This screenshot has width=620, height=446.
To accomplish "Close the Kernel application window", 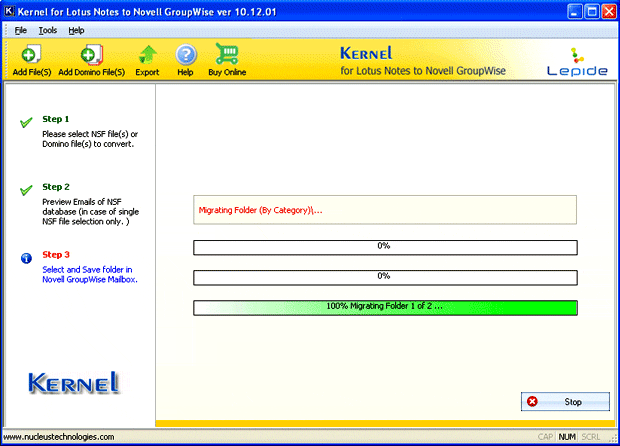I will pos(609,12).
